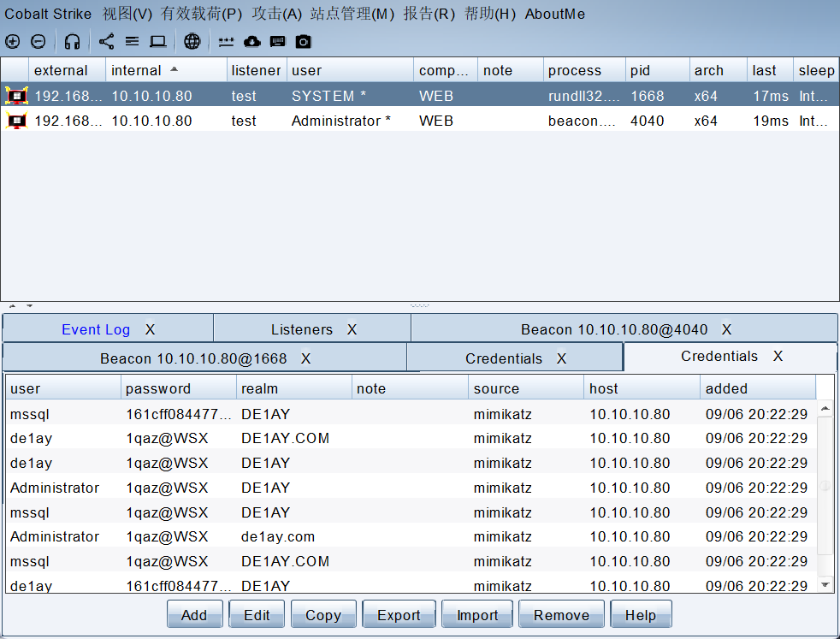Click the Edit button
The width and height of the screenshot is (840, 639).
tap(257, 614)
